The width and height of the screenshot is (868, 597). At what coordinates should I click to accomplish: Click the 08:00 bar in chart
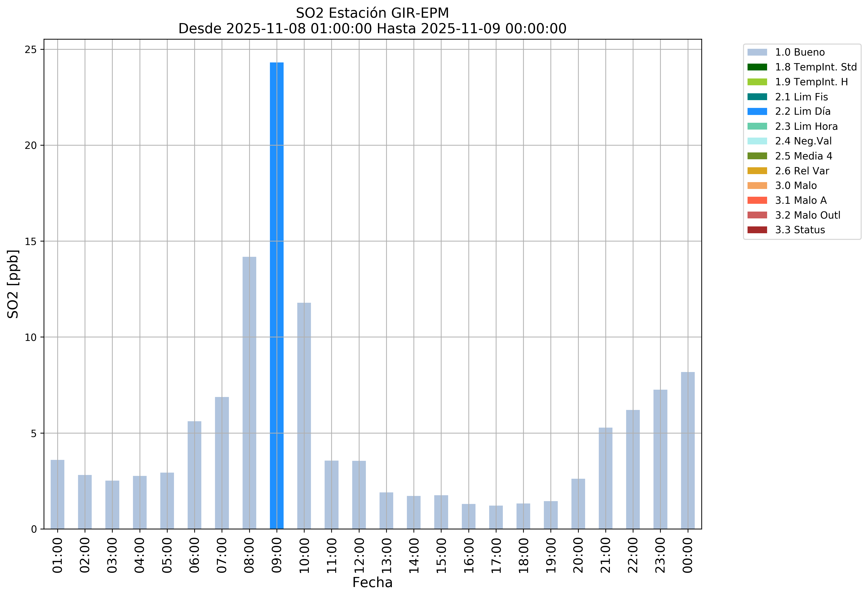249,393
